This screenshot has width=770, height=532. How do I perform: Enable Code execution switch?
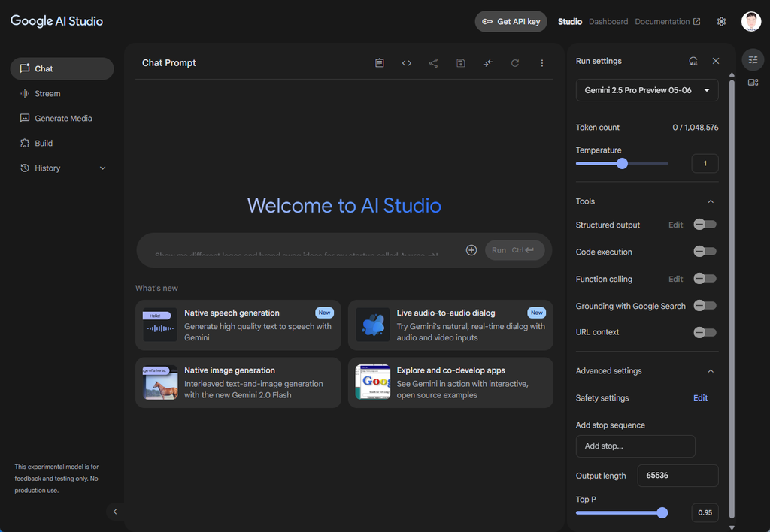tap(705, 252)
